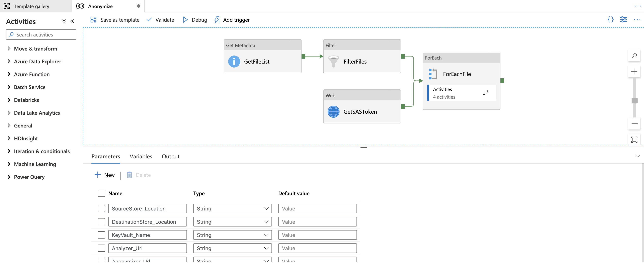Expand the General activities group
Viewport: 644px width, 267px height.
pyautogui.click(x=9, y=125)
